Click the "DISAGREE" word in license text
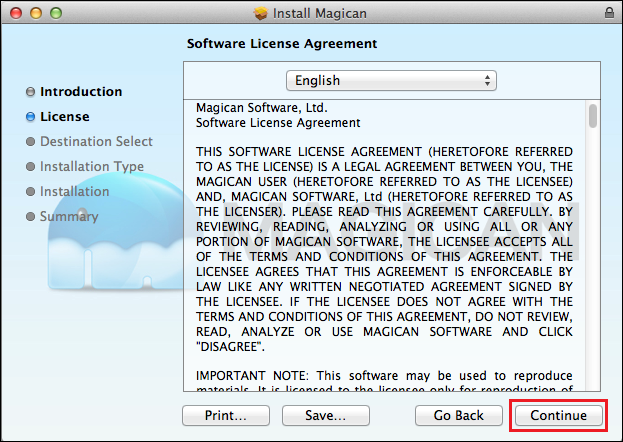The height and width of the screenshot is (442, 623). pyautogui.click(x=230, y=347)
